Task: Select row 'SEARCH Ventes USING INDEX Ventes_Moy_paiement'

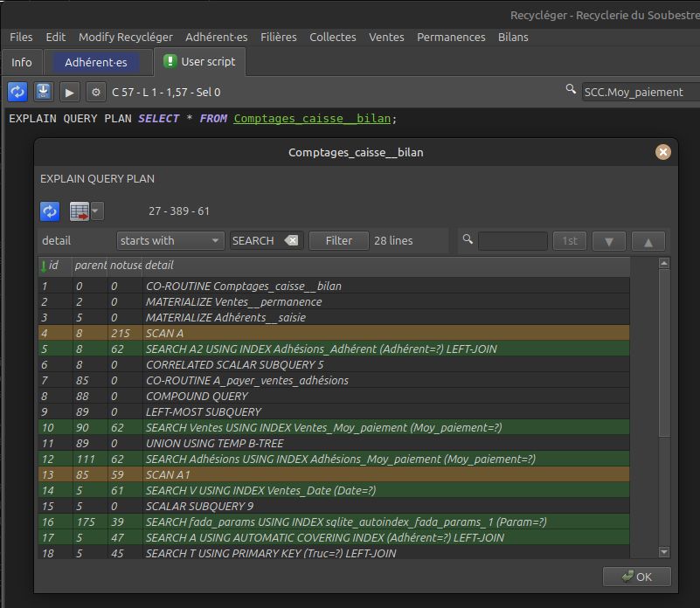Action: coord(334,428)
